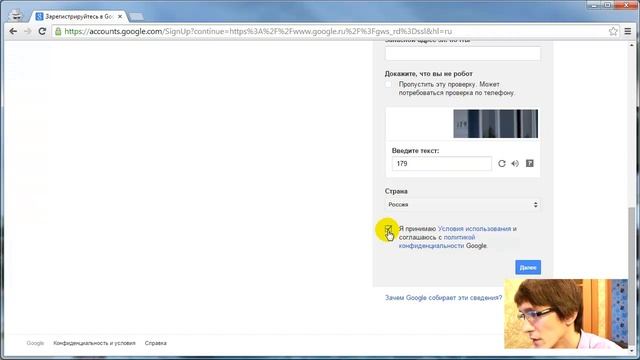Click the captcha text field containing 179
This screenshot has width=640, height=360.
tap(442, 163)
